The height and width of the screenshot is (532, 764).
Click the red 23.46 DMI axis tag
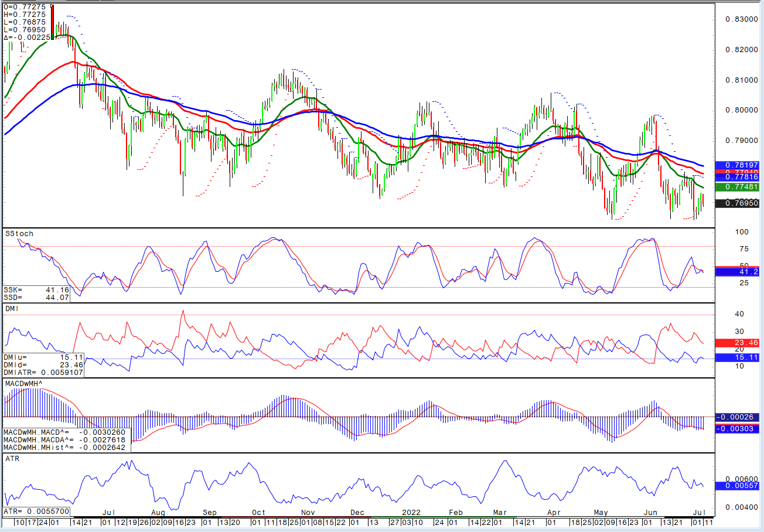(738, 343)
